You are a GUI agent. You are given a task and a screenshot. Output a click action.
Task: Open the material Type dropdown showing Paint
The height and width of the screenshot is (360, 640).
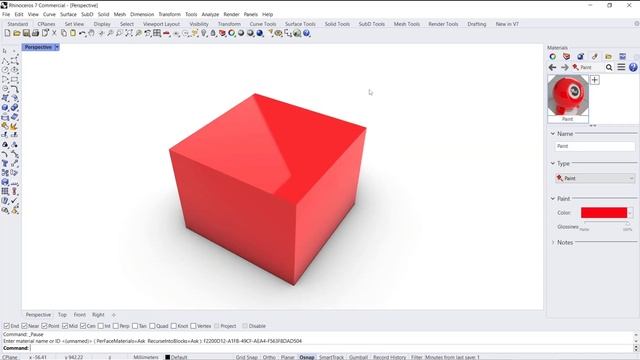click(595, 178)
